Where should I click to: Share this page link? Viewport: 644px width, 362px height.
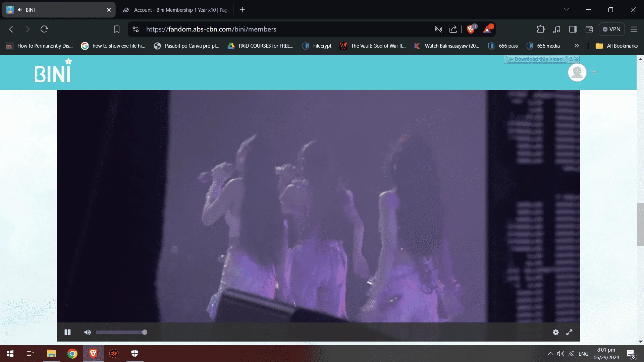click(453, 29)
